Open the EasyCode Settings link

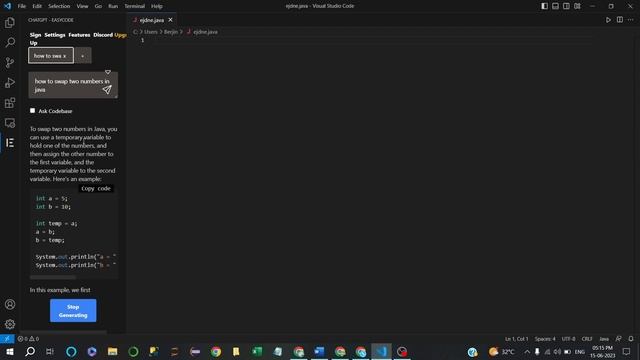pyautogui.click(x=55, y=35)
